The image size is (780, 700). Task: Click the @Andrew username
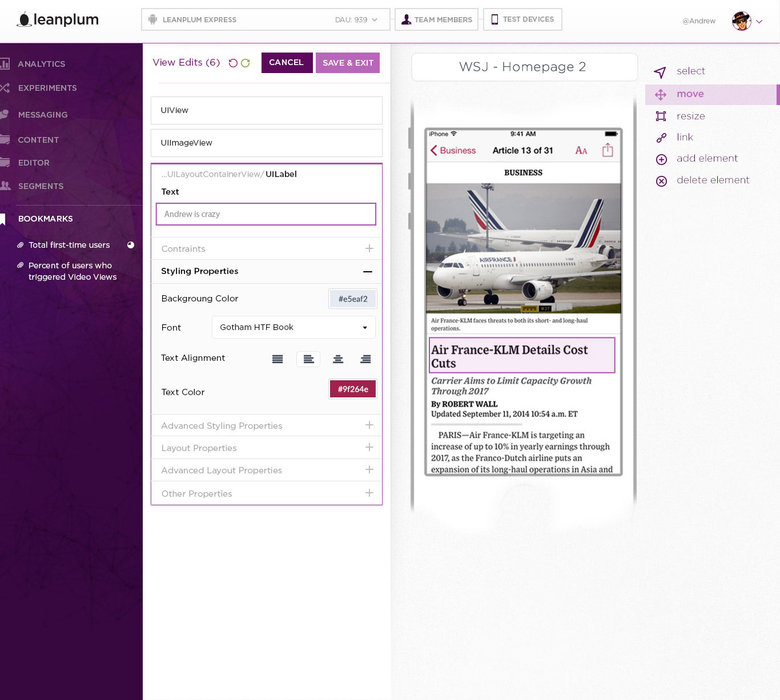click(699, 21)
